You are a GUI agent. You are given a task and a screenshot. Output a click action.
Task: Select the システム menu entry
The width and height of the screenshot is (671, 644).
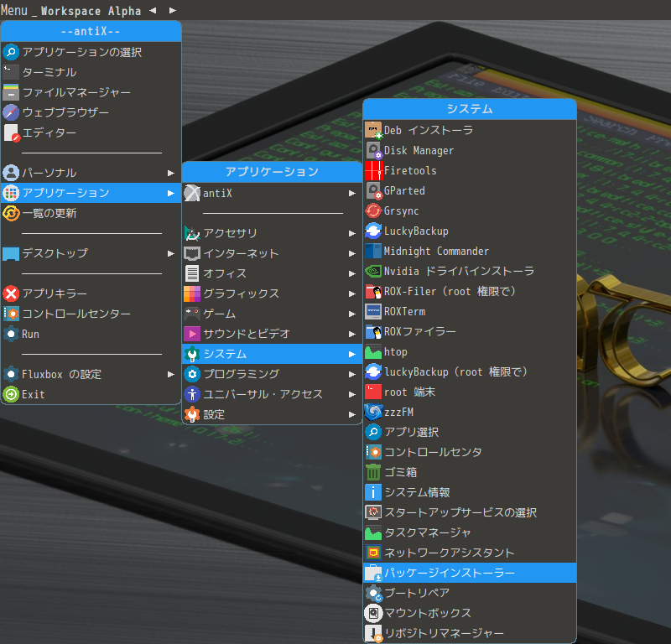[x=272, y=354]
